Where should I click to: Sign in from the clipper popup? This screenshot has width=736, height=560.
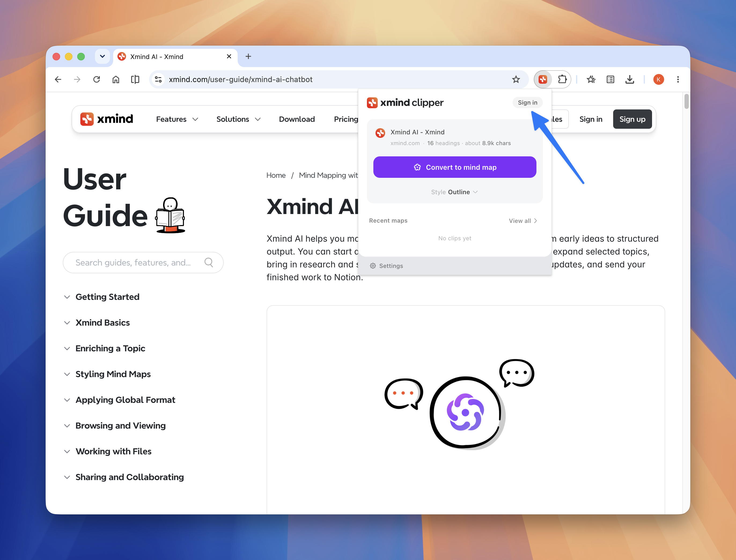point(527,103)
